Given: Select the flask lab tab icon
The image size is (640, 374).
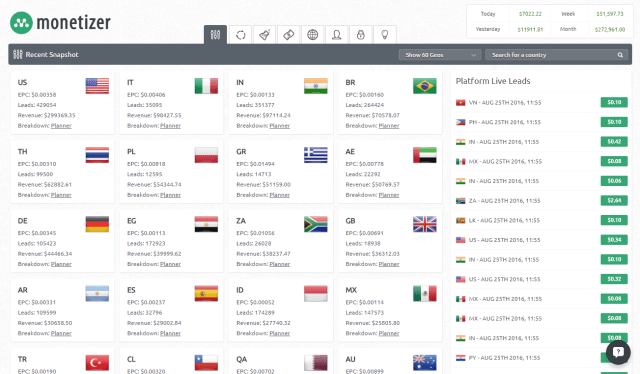Looking at the screenshot, I should [264, 35].
